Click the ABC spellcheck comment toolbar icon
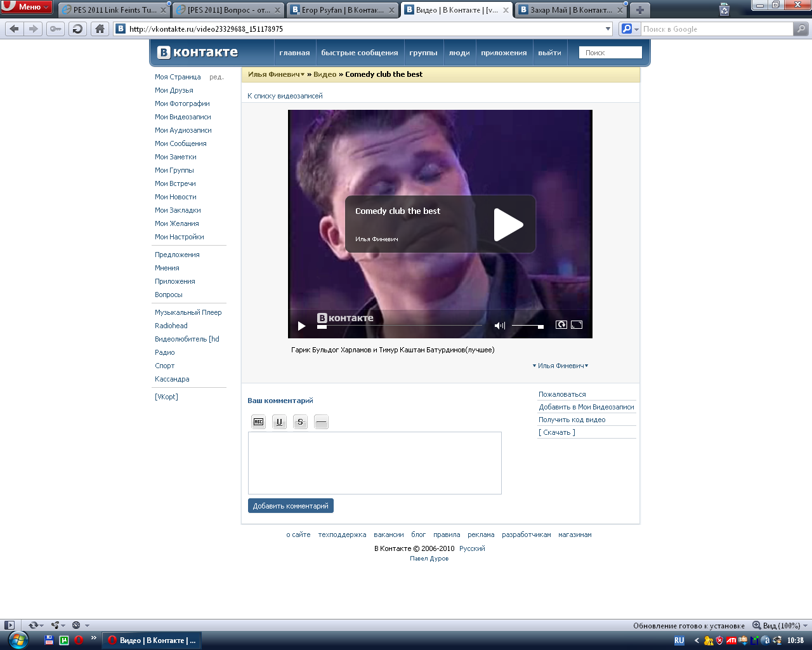This screenshot has width=812, height=650. (258, 422)
